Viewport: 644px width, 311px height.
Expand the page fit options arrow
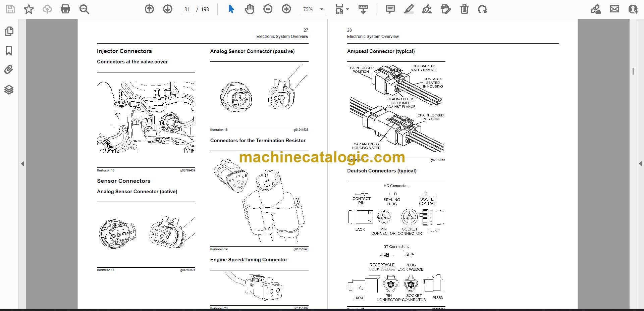pos(347,9)
